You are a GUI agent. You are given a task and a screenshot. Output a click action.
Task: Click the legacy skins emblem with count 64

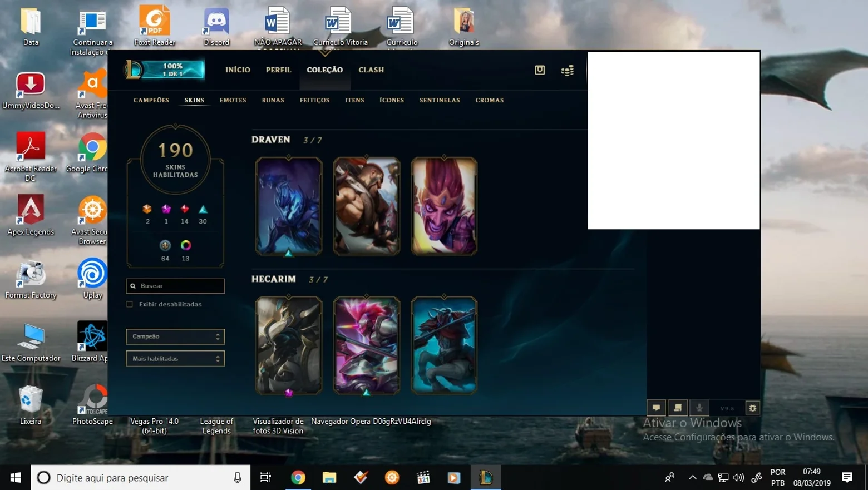[x=165, y=245]
